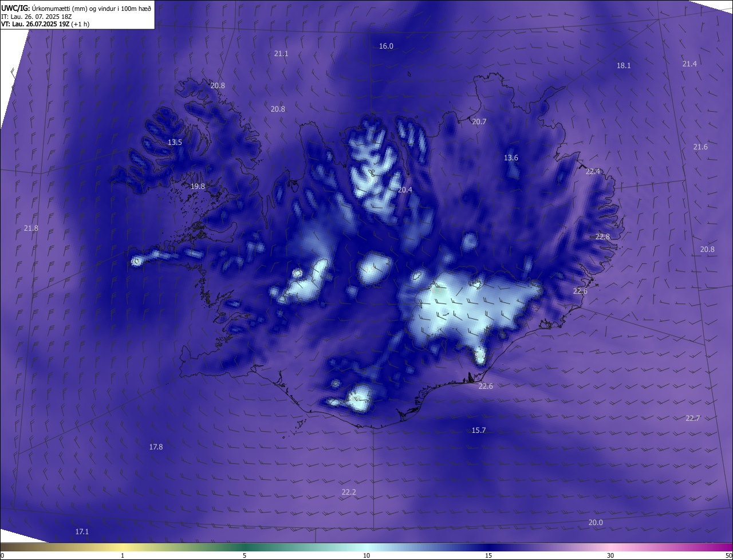
Task: Click the 21.6 value label
Action: pyautogui.click(x=700, y=147)
